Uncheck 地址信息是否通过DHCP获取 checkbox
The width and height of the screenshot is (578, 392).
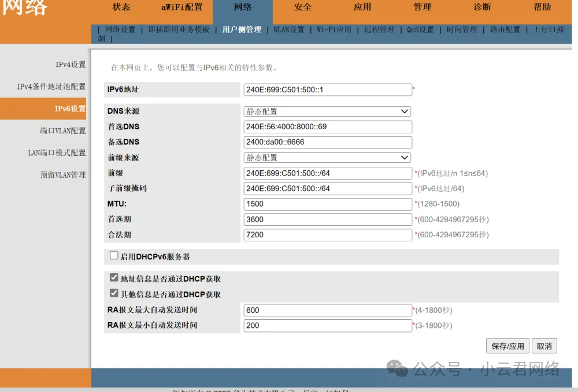pos(114,278)
